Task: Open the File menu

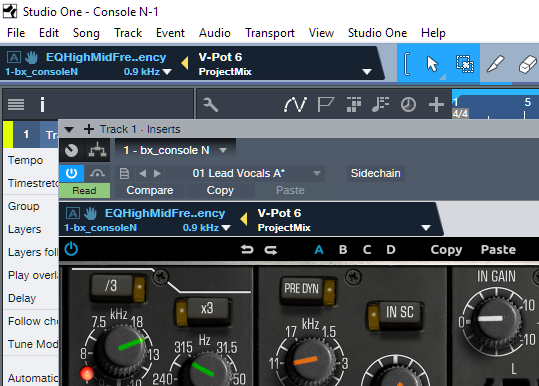Action: [x=16, y=33]
